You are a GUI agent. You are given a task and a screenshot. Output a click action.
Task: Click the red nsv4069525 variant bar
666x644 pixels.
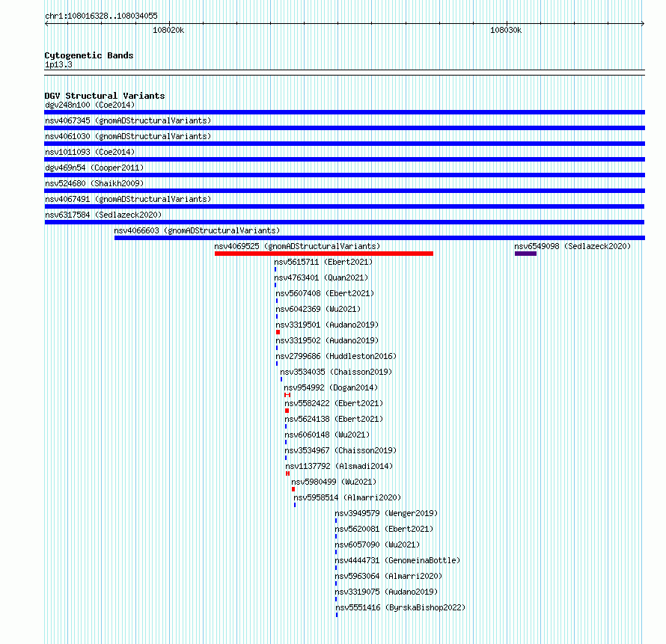pos(324,254)
